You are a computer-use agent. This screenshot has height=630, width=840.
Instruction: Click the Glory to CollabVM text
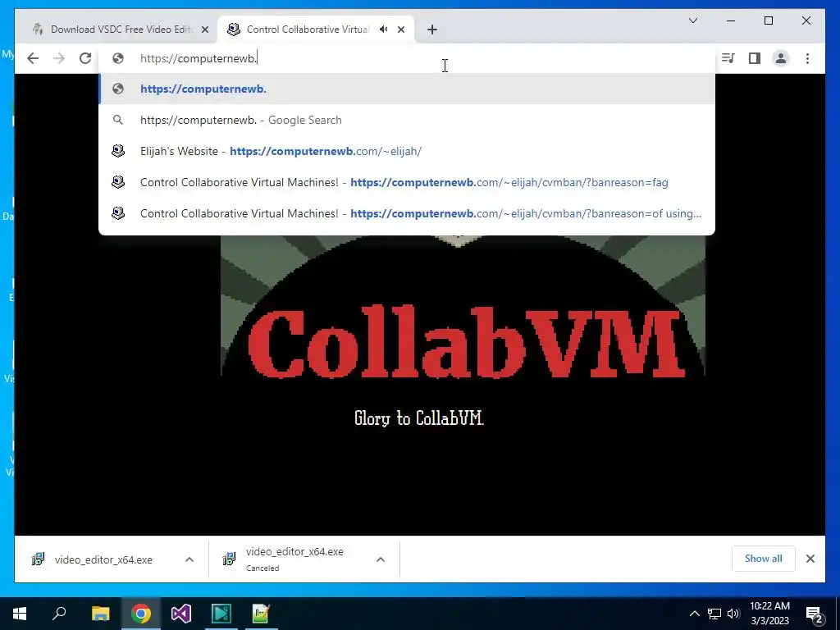419,418
